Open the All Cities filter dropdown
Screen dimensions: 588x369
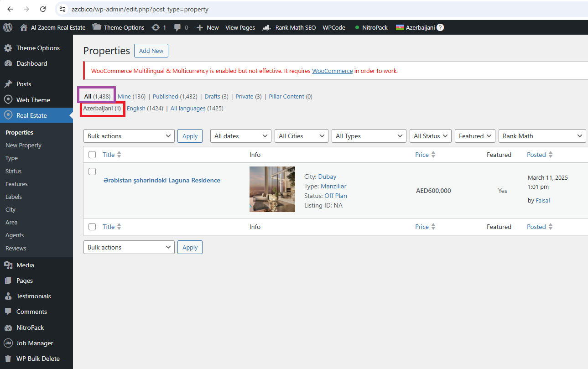click(301, 136)
